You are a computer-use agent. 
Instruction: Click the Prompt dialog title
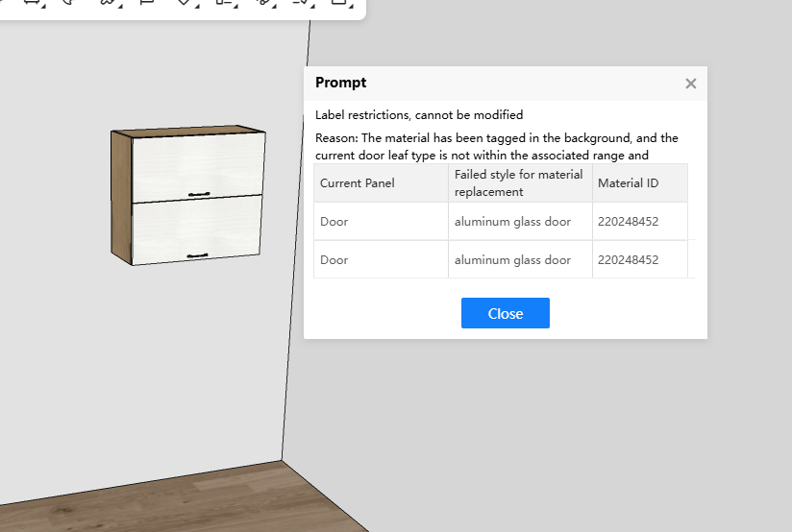(340, 84)
